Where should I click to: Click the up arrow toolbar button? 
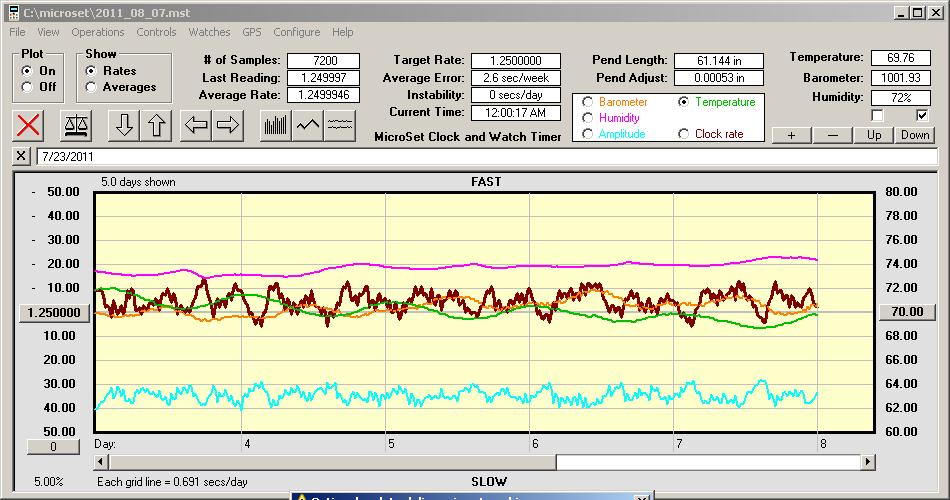tap(156, 125)
